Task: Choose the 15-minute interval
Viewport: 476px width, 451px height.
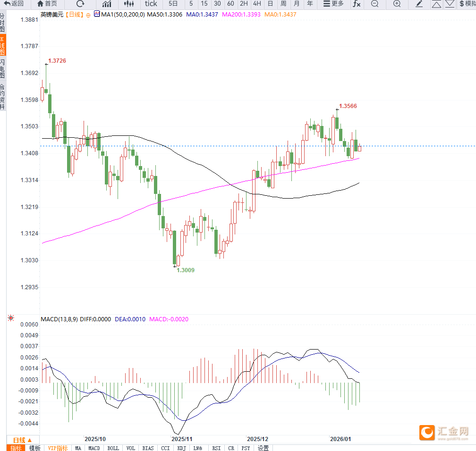Action: 204,4
